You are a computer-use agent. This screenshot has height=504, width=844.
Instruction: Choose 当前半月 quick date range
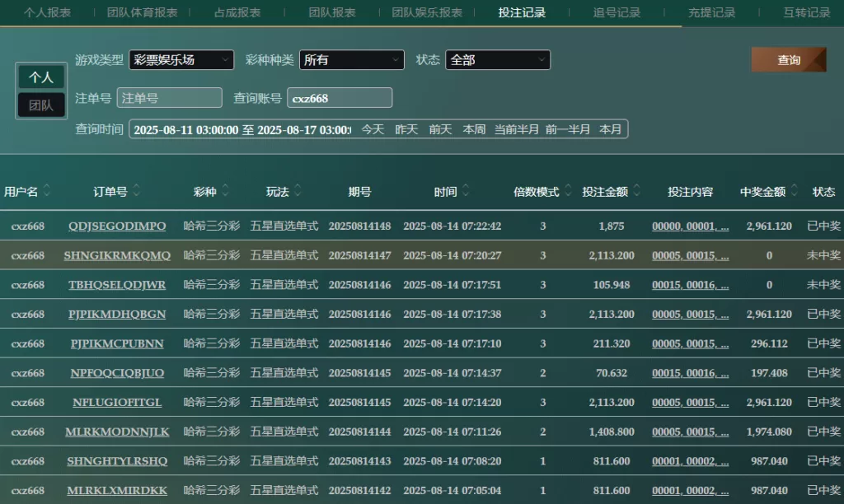click(517, 129)
